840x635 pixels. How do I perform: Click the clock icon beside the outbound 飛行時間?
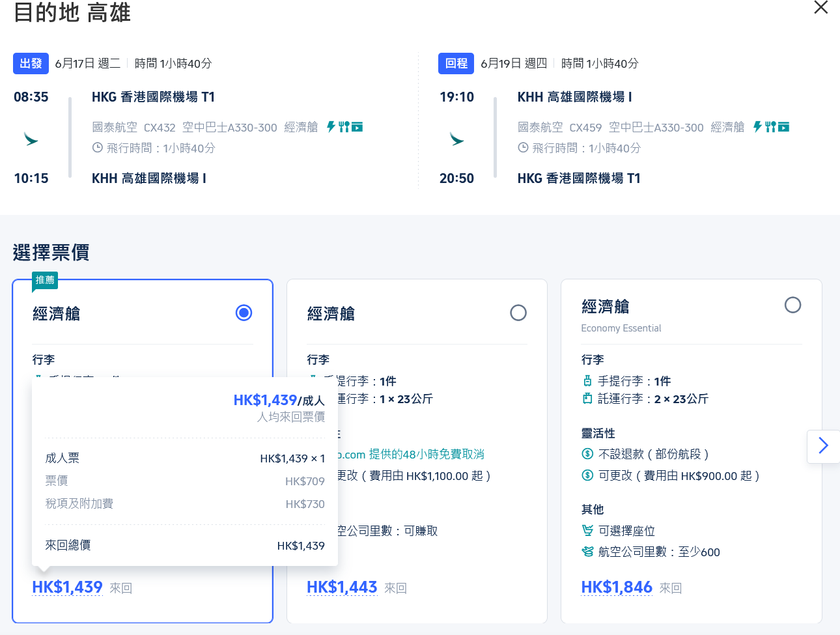click(x=98, y=148)
